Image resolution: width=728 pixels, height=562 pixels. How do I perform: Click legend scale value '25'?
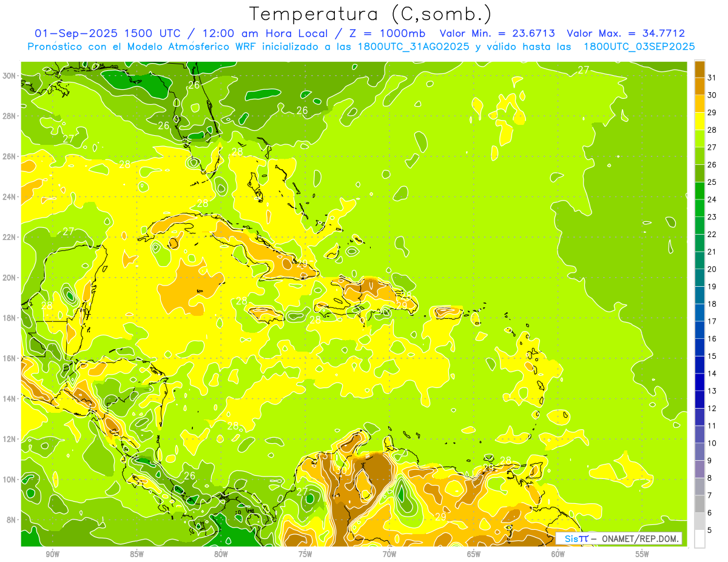click(x=712, y=182)
